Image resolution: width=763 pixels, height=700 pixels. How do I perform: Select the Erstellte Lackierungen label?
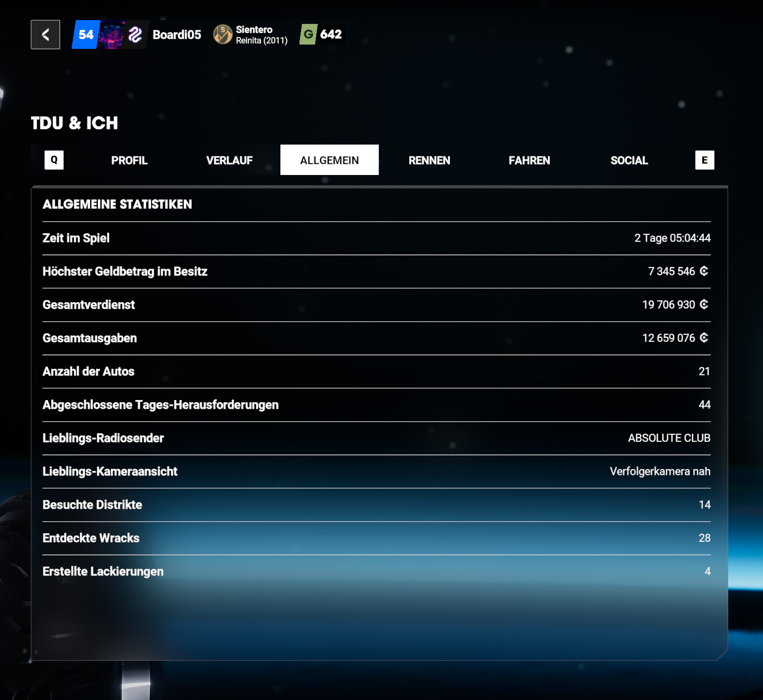103,571
